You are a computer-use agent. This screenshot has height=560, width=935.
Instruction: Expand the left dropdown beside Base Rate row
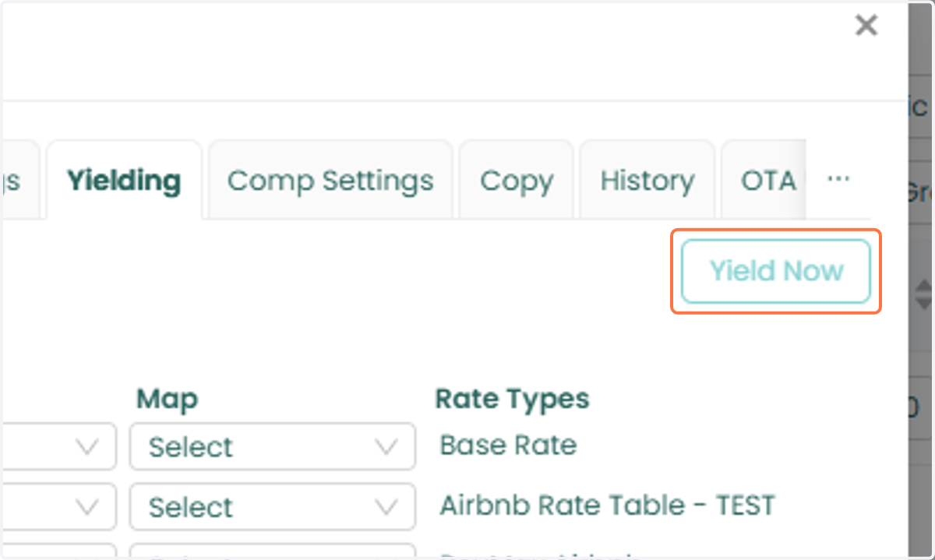click(x=58, y=447)
